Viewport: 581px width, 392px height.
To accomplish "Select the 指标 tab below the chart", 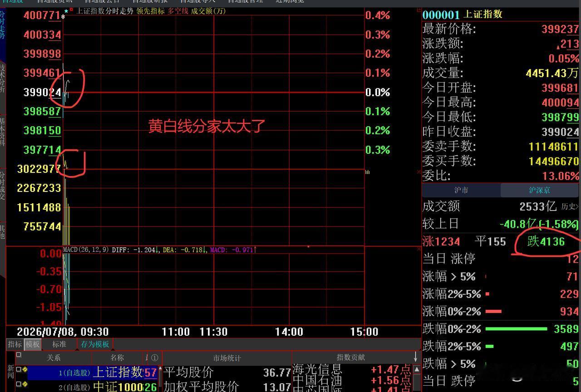I will [x=15, y=344].
